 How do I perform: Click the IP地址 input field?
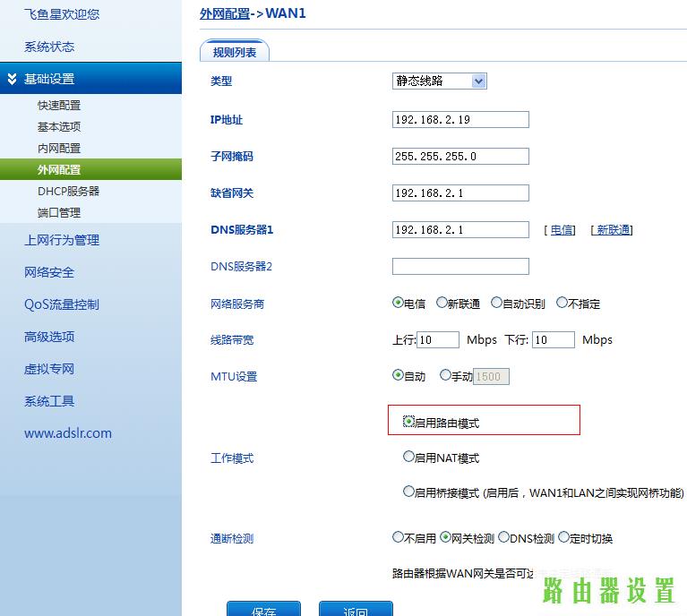[460, 119]
